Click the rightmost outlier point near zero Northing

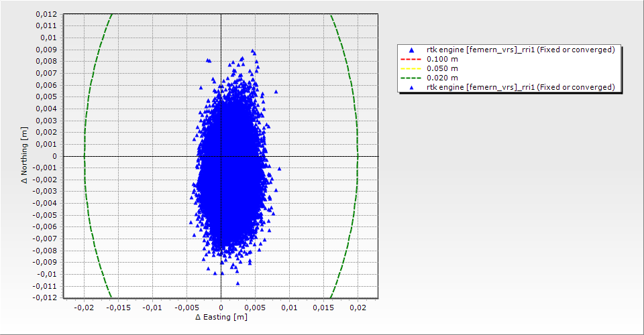point(279,169)
